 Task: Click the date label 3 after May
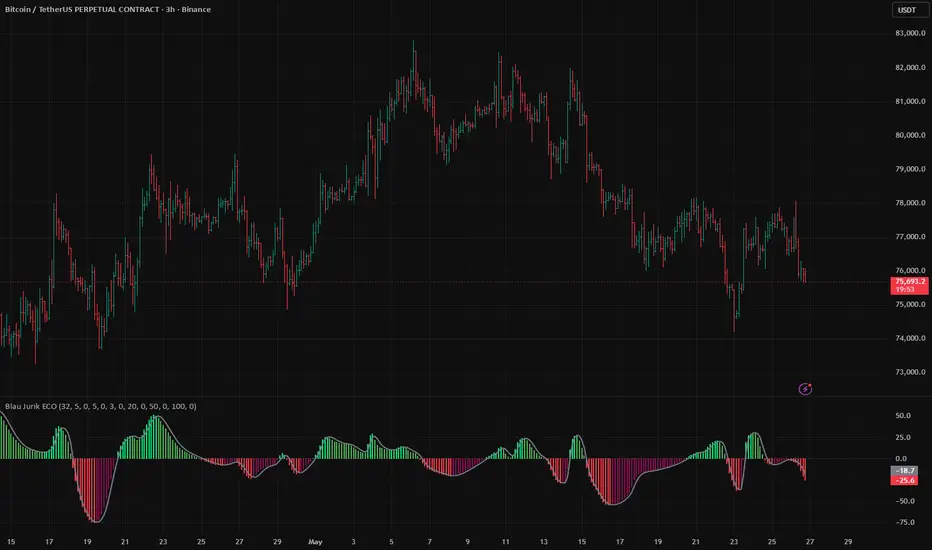[353, 542]
